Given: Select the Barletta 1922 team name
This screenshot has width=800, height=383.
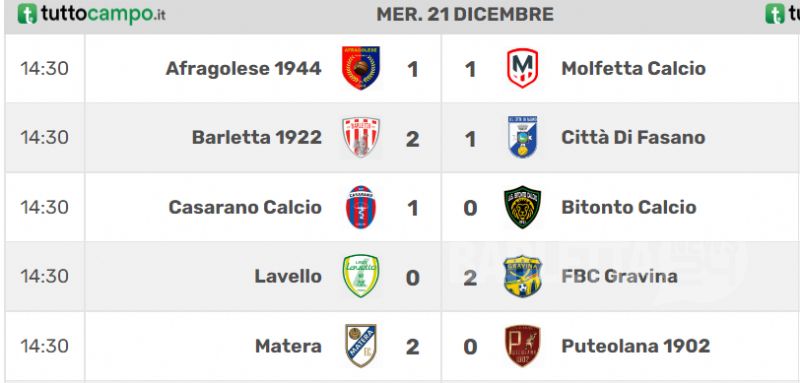Looking at the screenshot, I should (257, 137).
